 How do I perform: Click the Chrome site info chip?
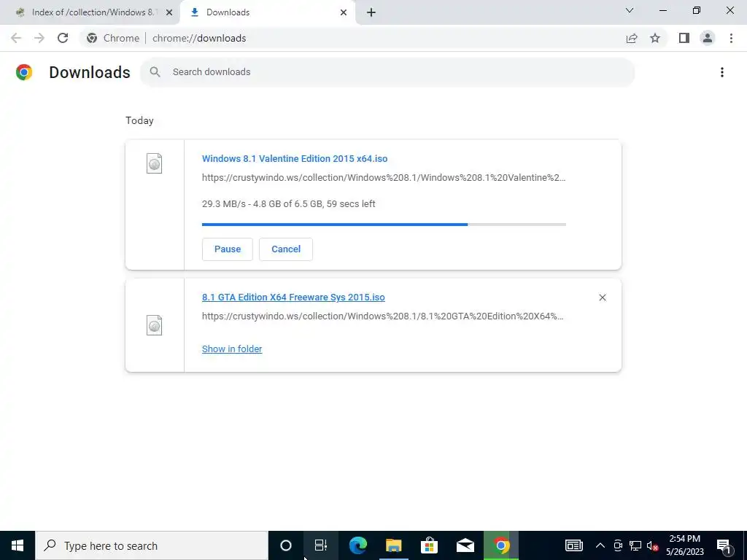coord(113,38)
